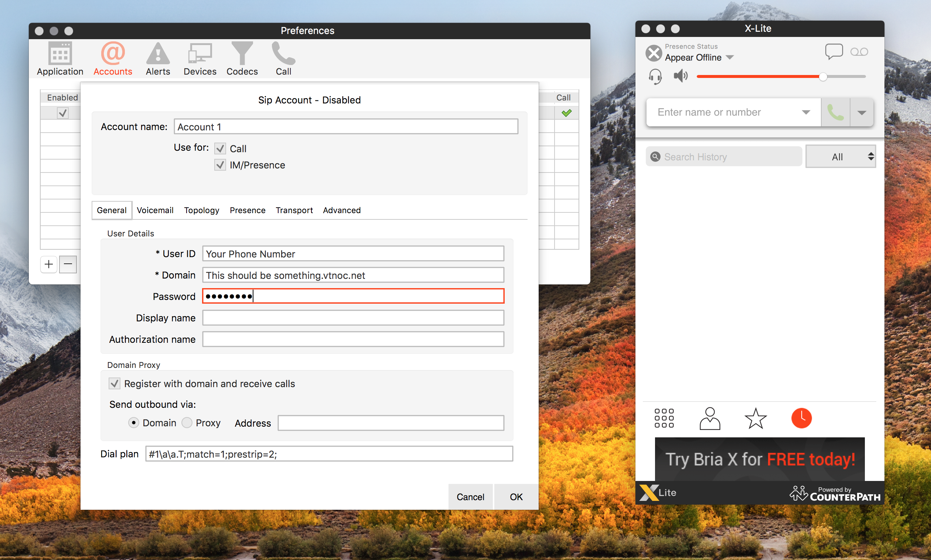Switch to the Advanced tab

click(x=342, y=210)
